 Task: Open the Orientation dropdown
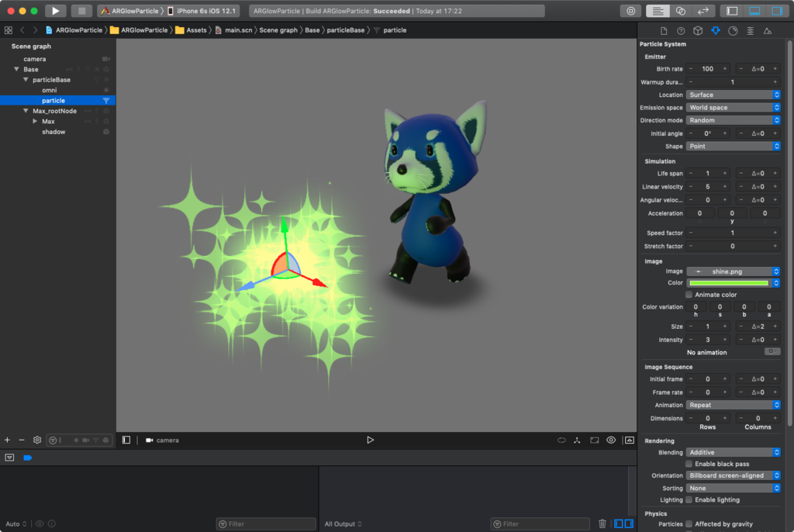coord(733,475)
